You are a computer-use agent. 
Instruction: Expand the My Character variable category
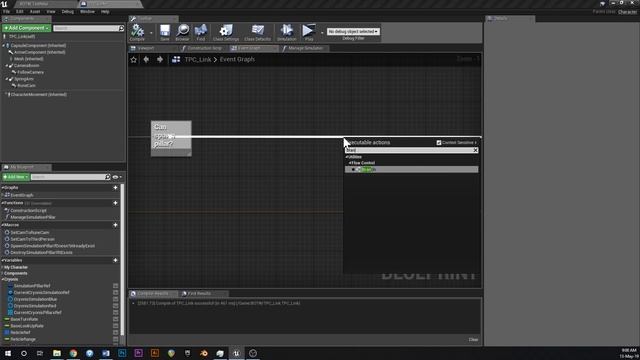point(2,267)
